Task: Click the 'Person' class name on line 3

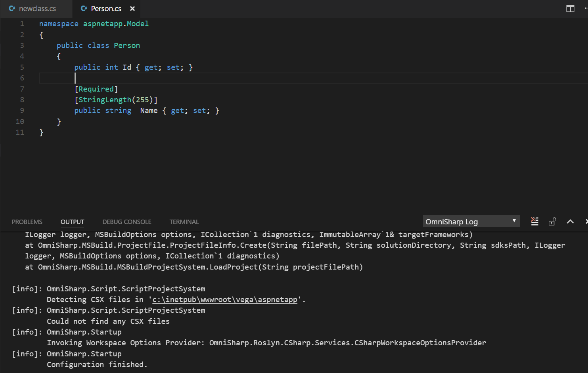Action: click(127, 46)
